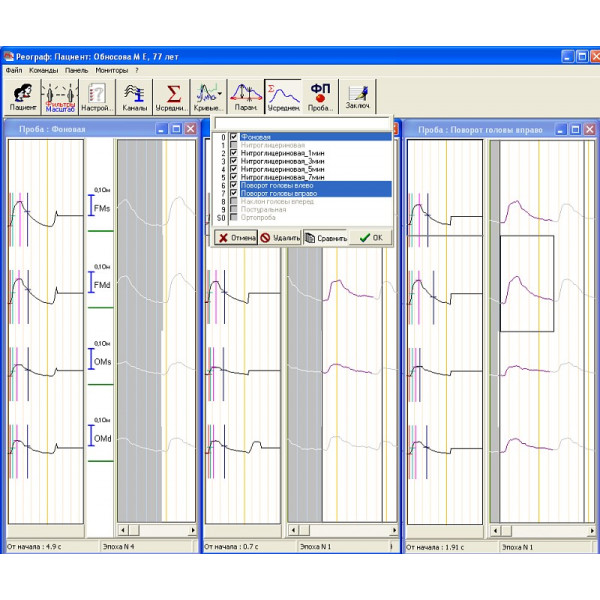Toggle the Усреднен. averaged curves toolbar icon
Image resolution: width=600 pixels, height=600 pixels.
[283, 97]
